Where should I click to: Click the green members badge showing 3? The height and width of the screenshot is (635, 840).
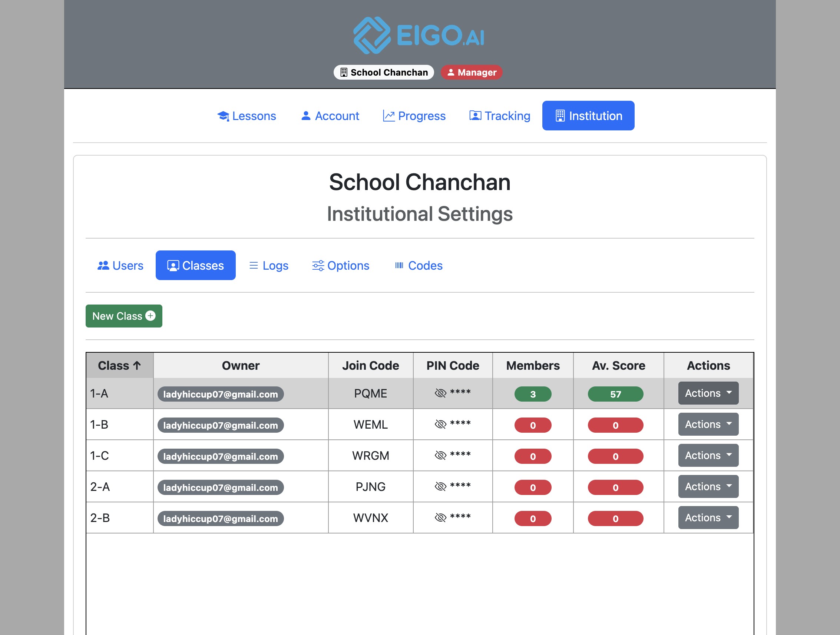tap(533, 394)
